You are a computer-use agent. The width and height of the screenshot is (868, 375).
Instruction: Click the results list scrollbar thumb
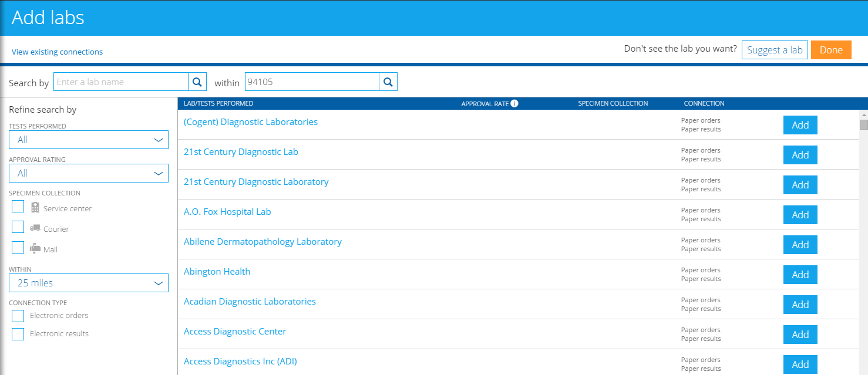[x=864, y=124]
